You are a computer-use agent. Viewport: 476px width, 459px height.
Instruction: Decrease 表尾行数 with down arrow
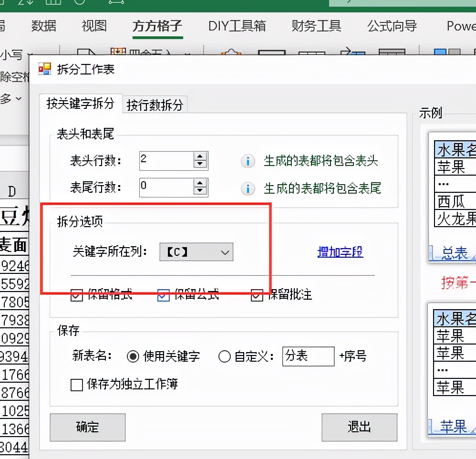point(200,191)
